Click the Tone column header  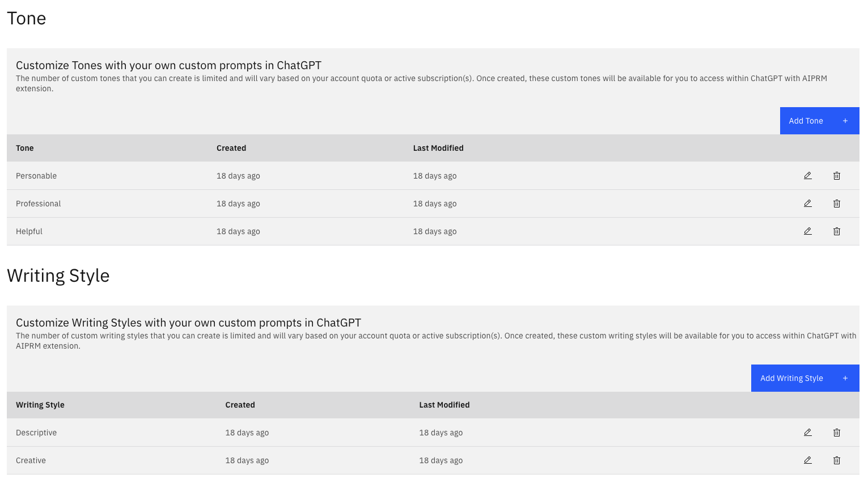24,148
